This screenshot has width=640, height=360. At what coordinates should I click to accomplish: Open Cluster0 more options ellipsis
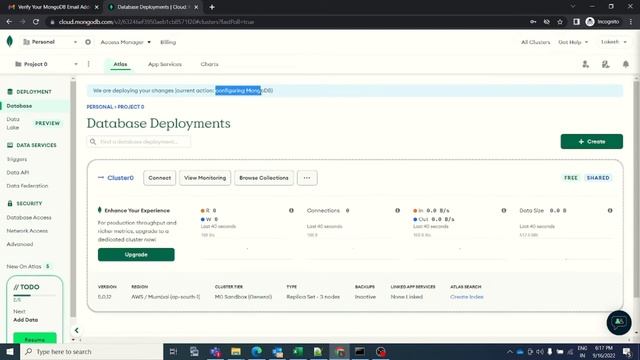(307, 178)
